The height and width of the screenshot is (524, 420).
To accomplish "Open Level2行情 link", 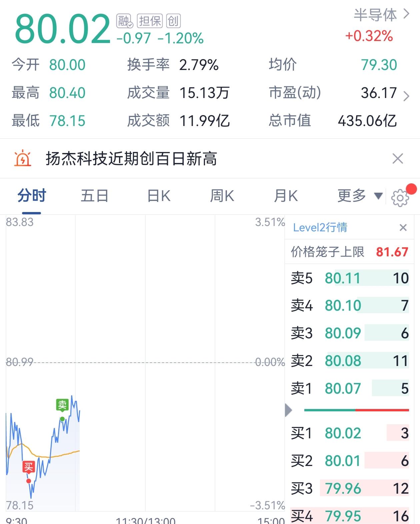I will [x=320, y=228].
